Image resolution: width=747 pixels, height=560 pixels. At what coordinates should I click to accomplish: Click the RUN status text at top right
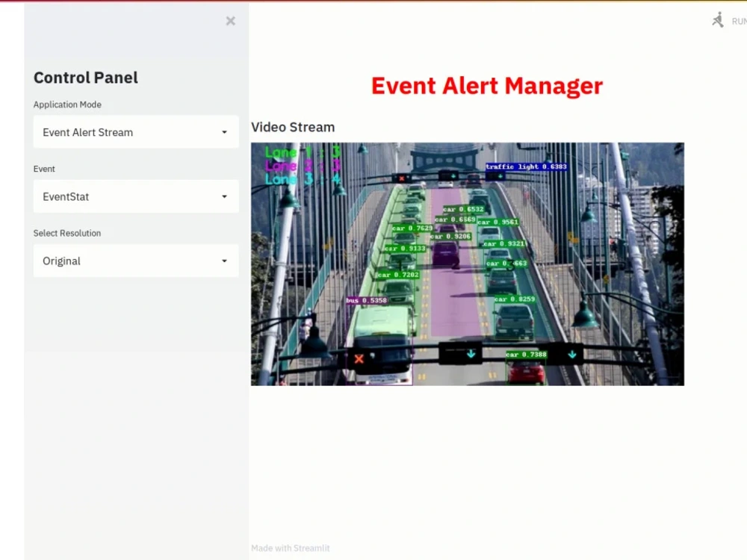tap(739, 22)
